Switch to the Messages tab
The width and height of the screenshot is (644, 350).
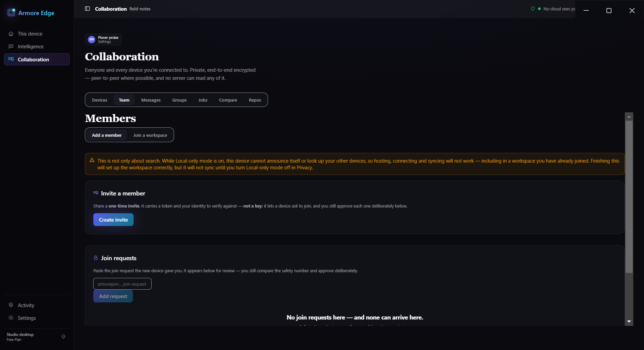tap(151, 100)
